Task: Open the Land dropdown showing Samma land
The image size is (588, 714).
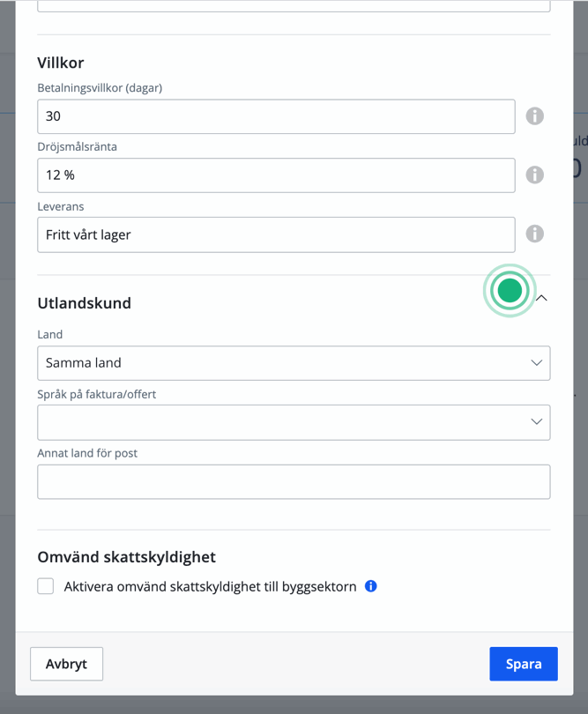Action: (x=294, y=363)
